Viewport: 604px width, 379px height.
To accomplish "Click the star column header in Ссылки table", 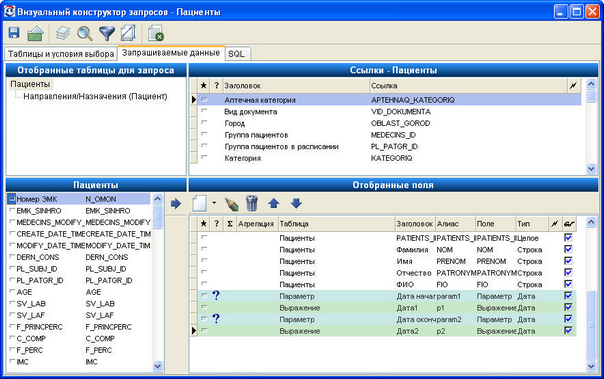I will point(204,86).
